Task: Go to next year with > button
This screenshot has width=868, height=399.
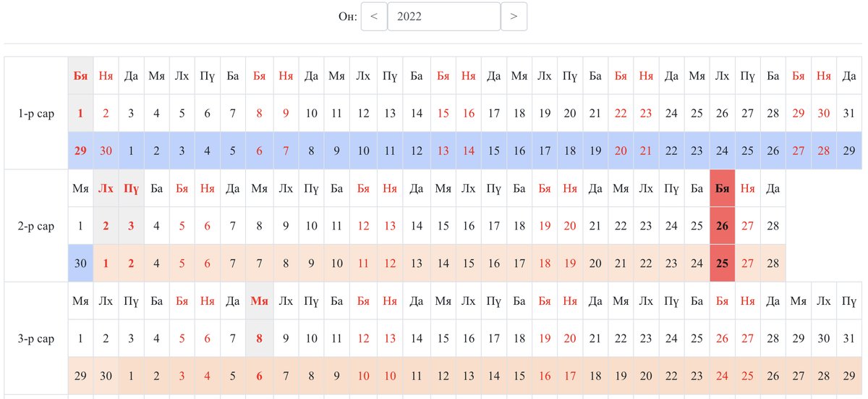Action: pyautogui.click(x=514, y=17)
